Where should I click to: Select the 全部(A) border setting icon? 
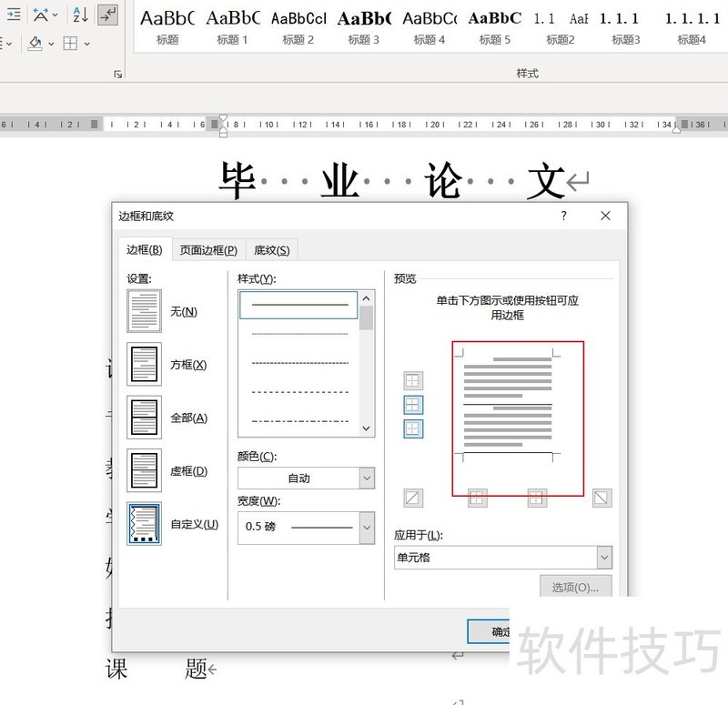coord(144,418)
